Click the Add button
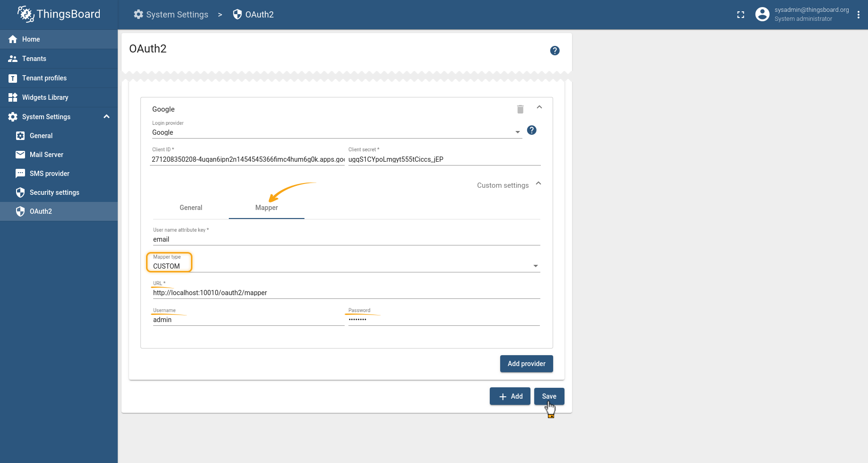Viewport: 868px width, 463px height. [510, 396]
